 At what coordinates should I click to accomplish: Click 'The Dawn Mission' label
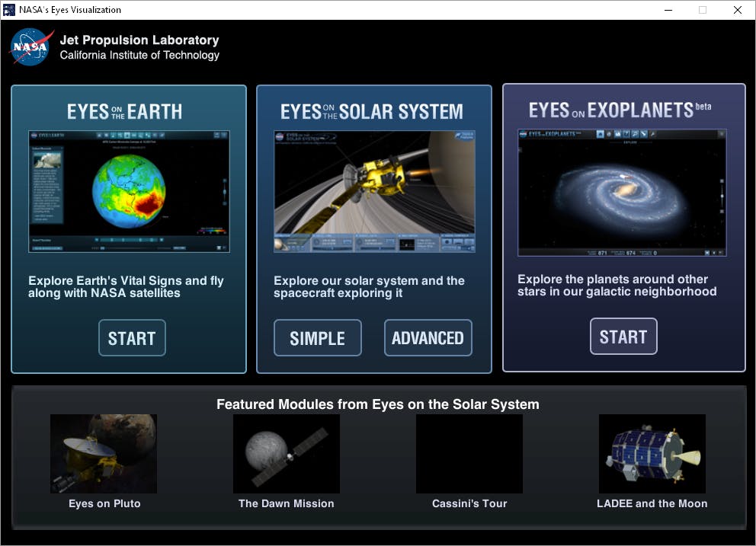pyautogui.click(x=287, y=503)
